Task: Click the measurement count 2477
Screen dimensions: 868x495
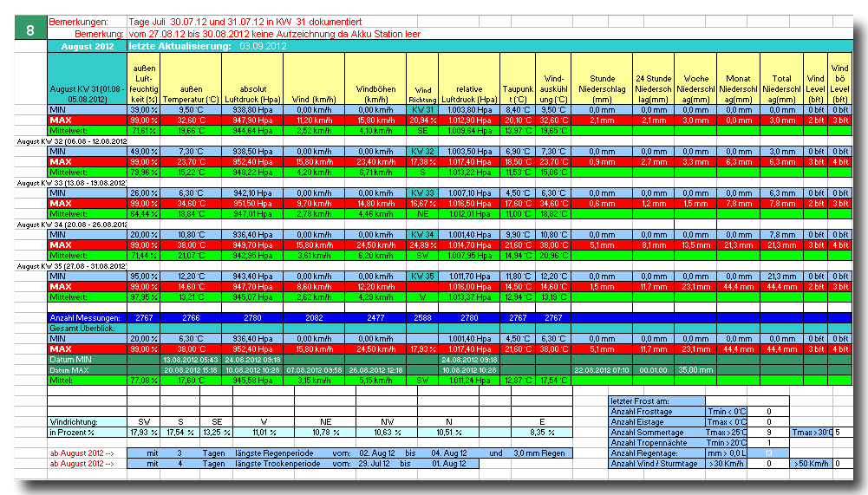Action: [x=375, y=318]
